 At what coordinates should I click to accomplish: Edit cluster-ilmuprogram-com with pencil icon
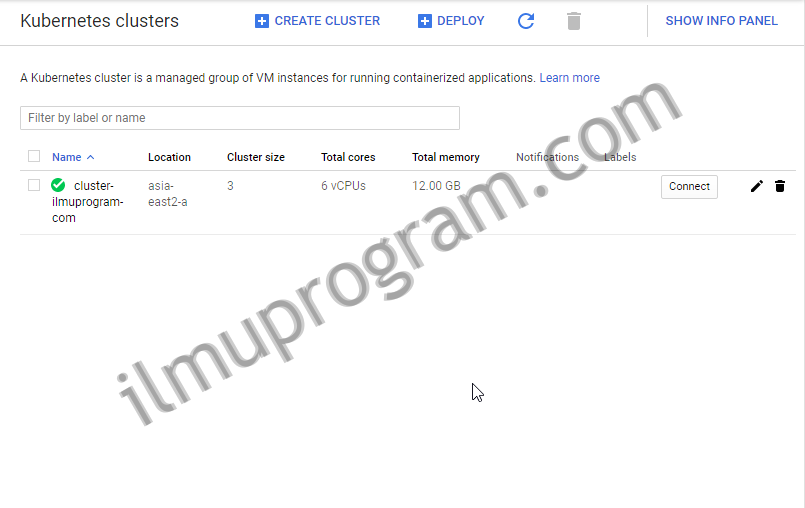757,186
